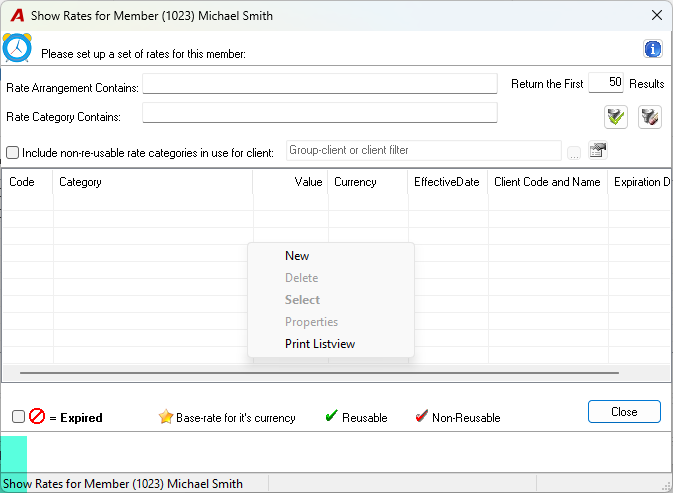Screen dimensions: 673x493
Task: Sort by the Expiration column header
Action: 640,182
